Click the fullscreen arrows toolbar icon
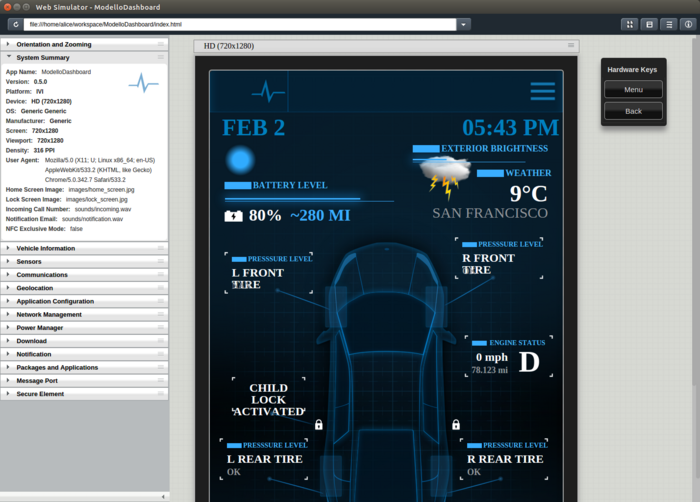 [629, 25]
